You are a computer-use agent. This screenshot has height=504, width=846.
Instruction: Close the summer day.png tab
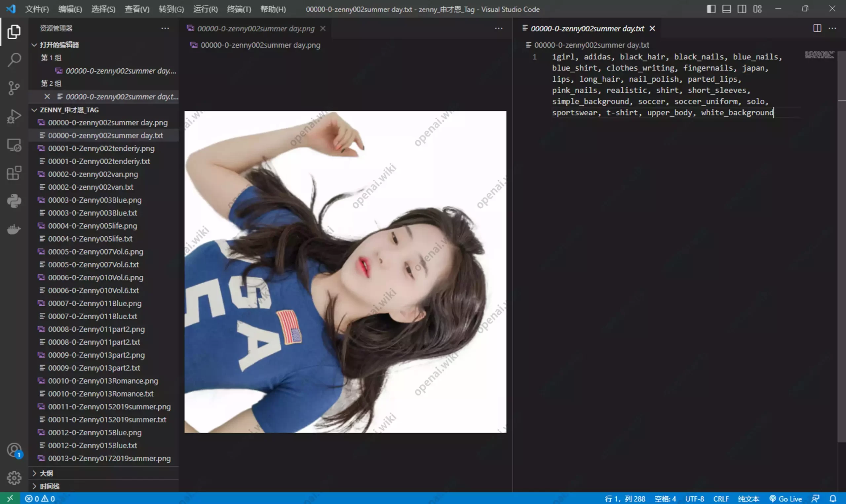pos(323,28)
